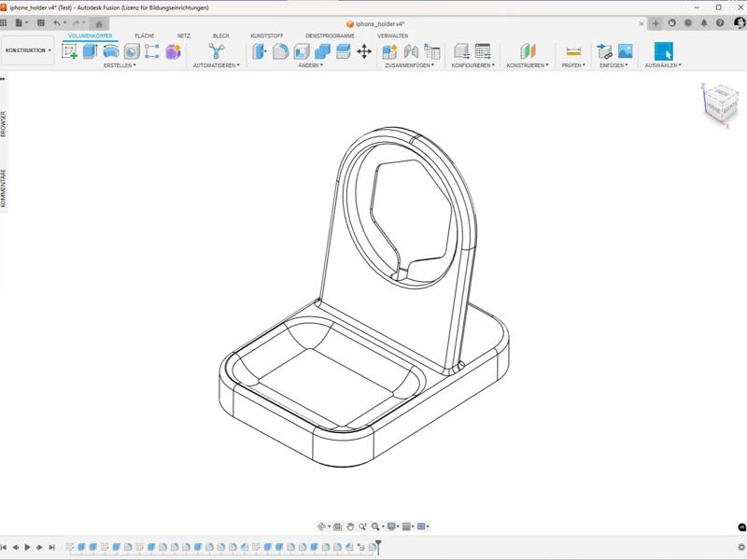
Task: Click the timeline Play button
Action: pyautogui.click(x=28, y=547)
